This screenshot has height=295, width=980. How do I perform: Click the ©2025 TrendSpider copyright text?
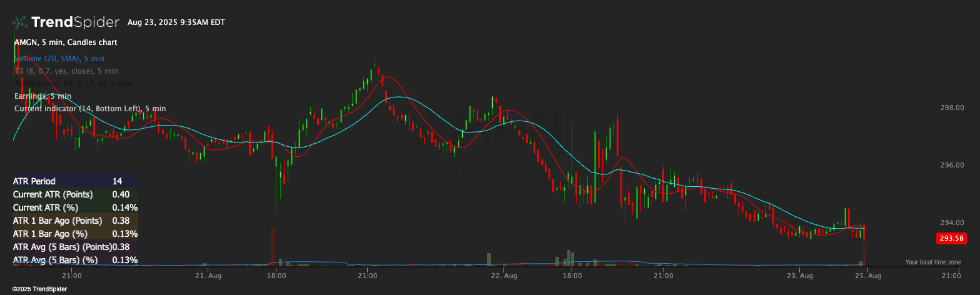pyautogui.click(x=39, y=289)
